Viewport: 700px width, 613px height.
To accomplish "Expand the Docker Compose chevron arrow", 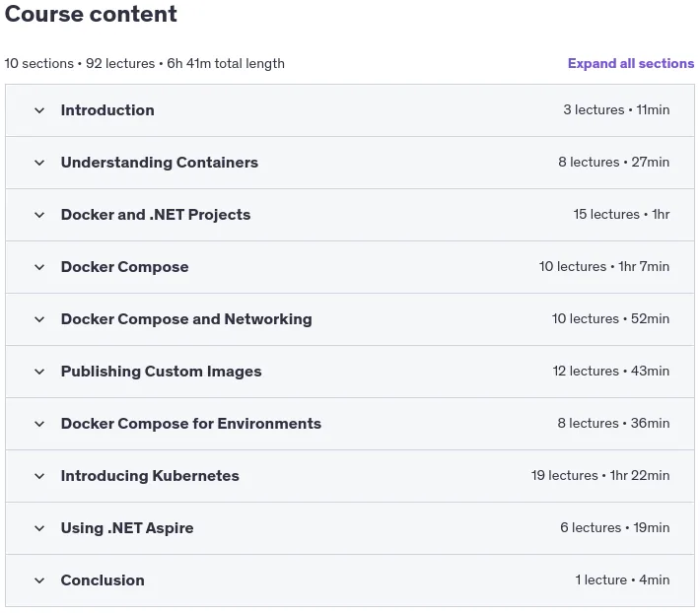I will coord(39,267).
